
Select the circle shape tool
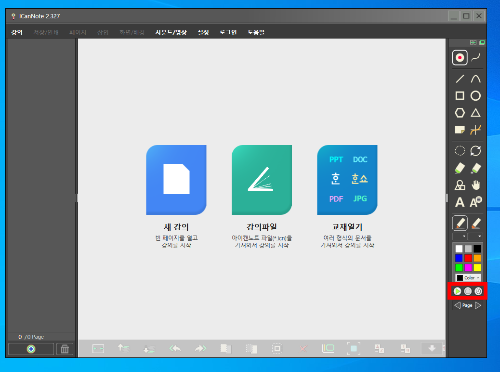tap(476, 96)
